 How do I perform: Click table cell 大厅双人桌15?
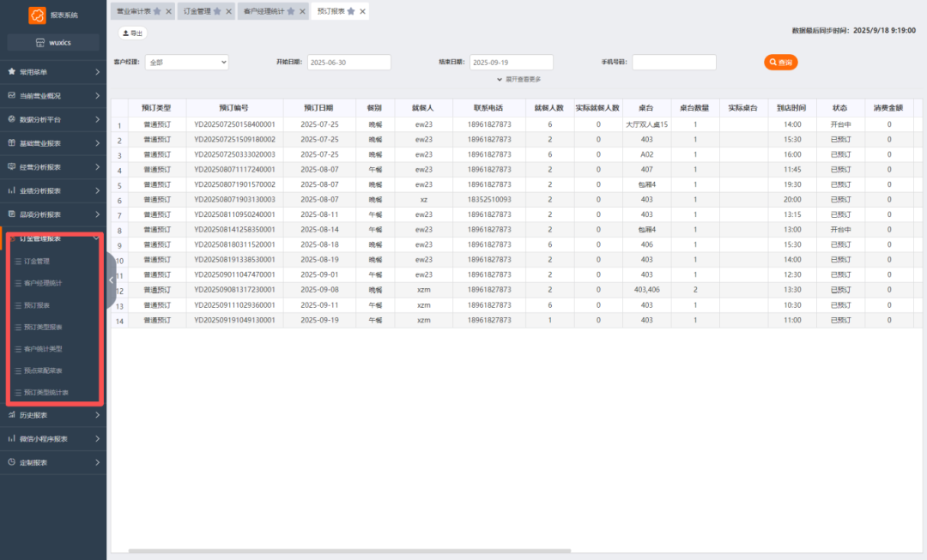pos(647,124)
